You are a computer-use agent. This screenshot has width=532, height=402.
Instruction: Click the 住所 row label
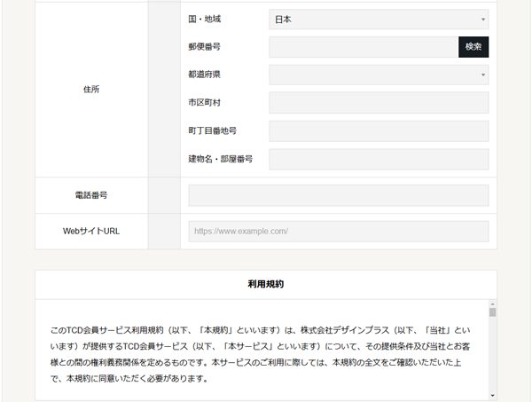click(x=91, y=89)
